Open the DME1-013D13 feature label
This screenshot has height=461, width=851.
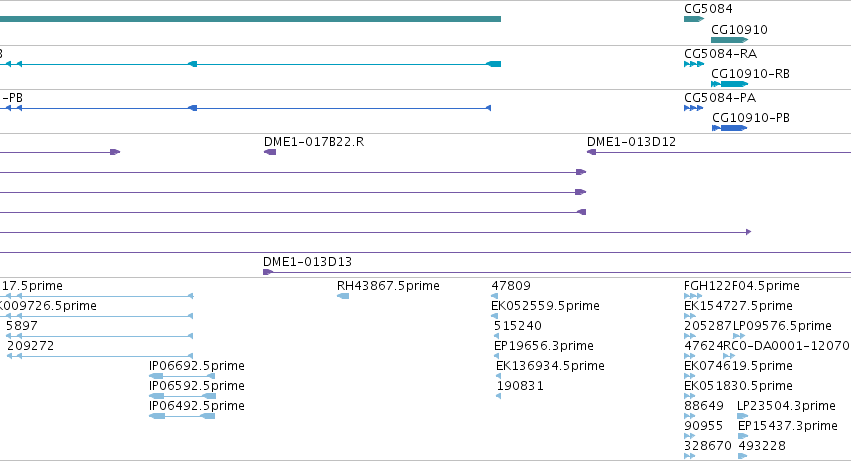pos(307,262)
